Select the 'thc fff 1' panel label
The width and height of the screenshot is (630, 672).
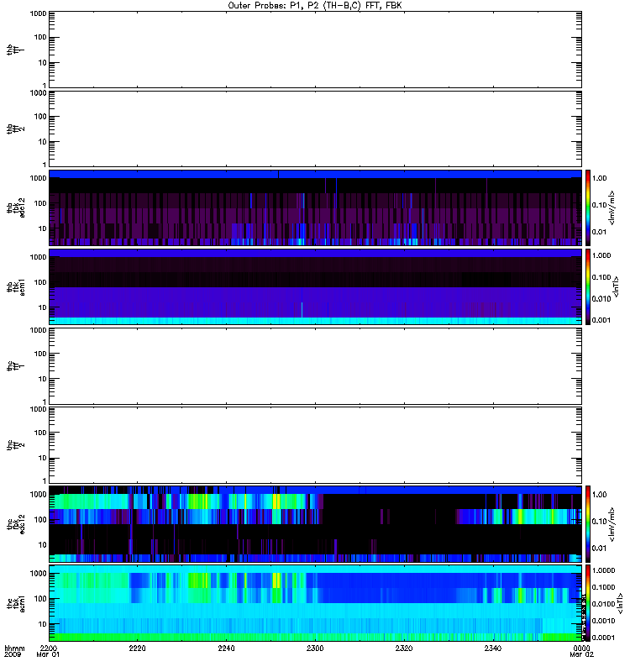pos(15,366)
